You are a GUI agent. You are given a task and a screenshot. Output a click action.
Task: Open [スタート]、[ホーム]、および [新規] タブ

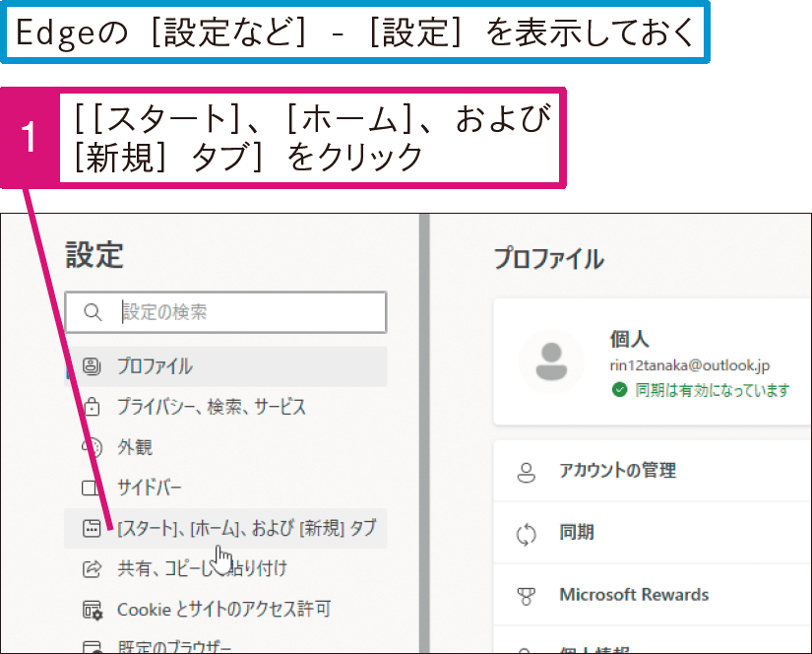[x=225, y=528]
